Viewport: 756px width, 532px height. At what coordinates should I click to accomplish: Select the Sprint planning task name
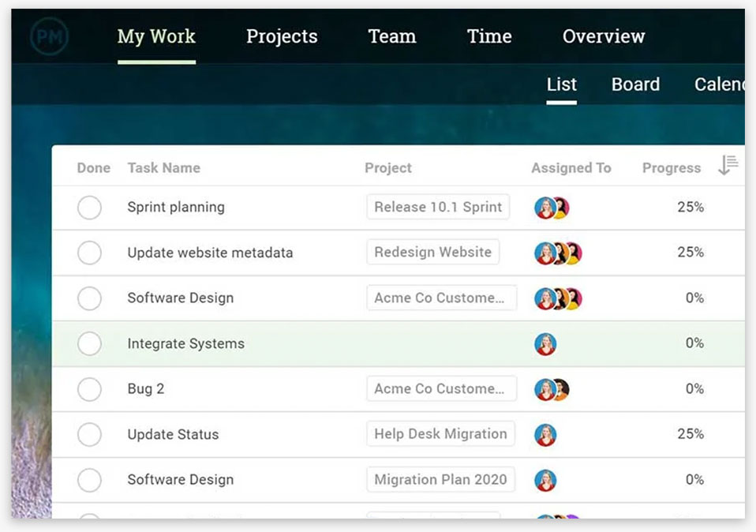pyautogui.click(x=176, y=208)
